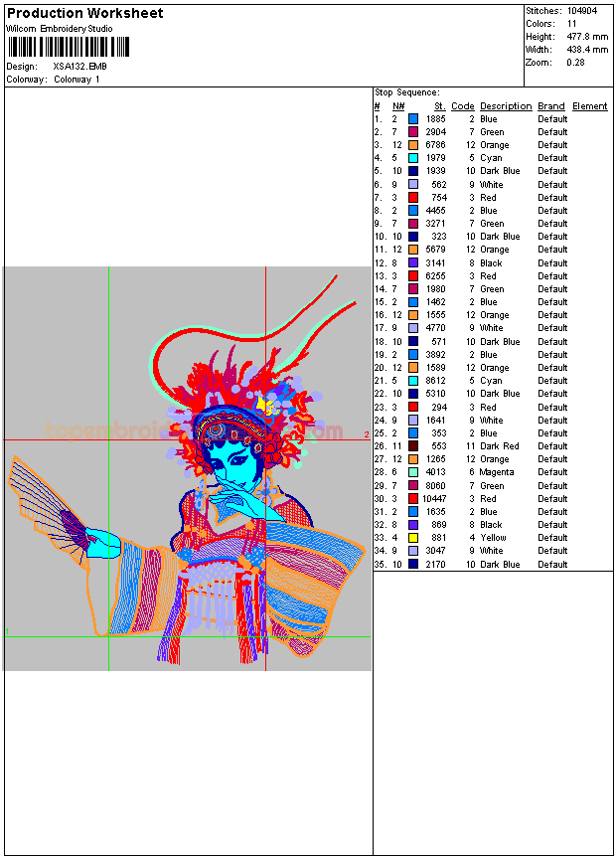The image size is (616, 856).
Task: Click the 'Stop Sequence:' label
Action: [x=407, y=92]
